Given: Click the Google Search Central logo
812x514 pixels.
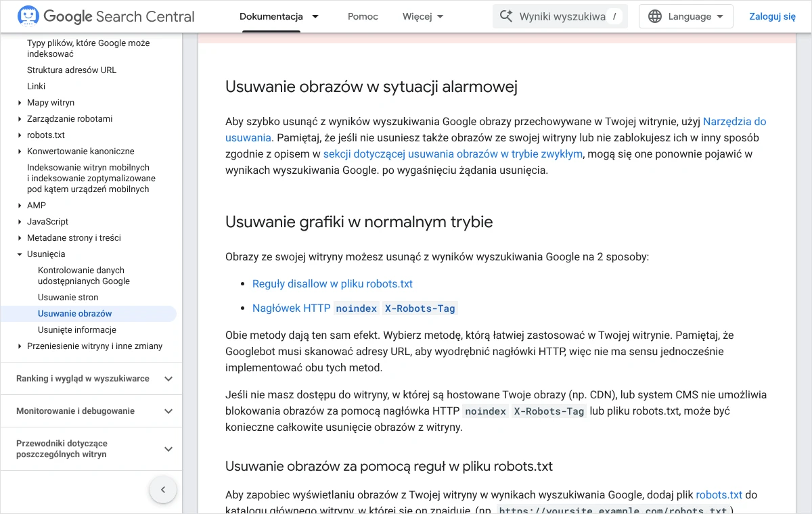Looking at the screenshot, I should click(106, 16).
